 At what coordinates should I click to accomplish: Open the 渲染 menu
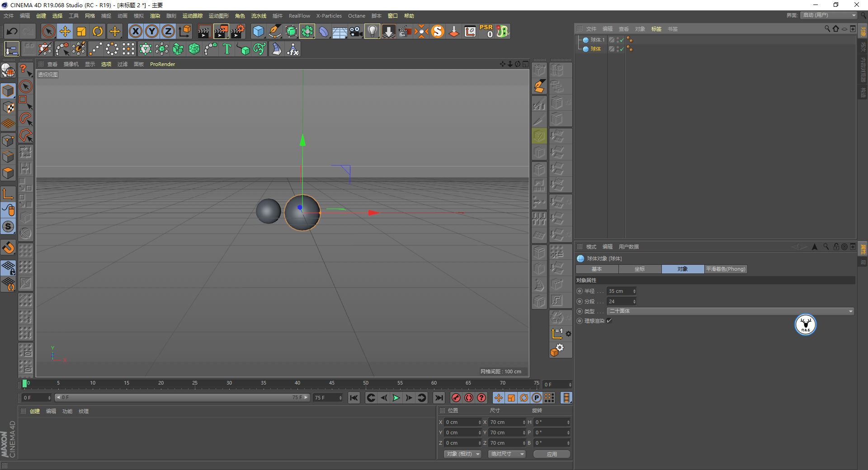(x=155, y=16)
